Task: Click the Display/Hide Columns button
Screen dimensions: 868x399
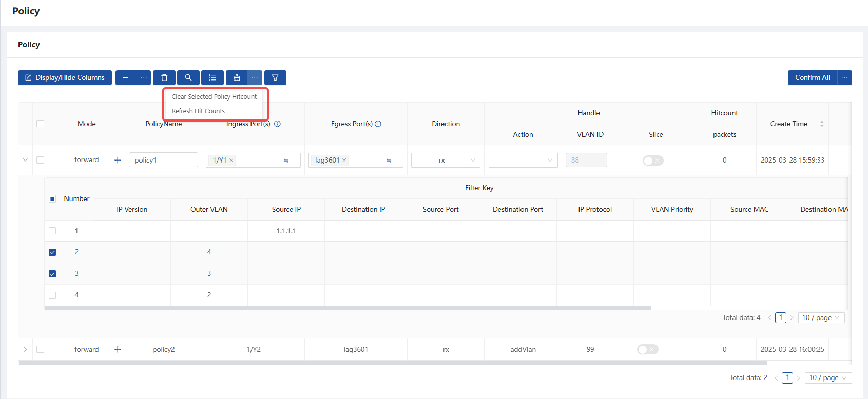Action: (65, 77)
